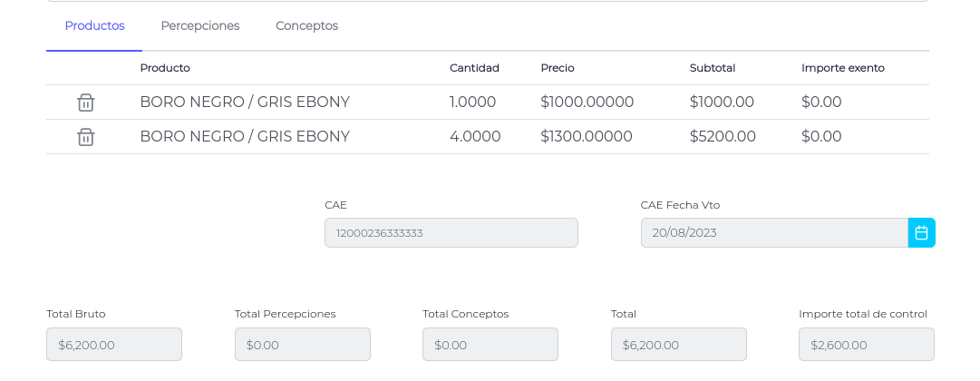Image resolution: width=980 pixels, height=381 pixels.
Task: Click the Importe exento column header
Action: [843, 68]
